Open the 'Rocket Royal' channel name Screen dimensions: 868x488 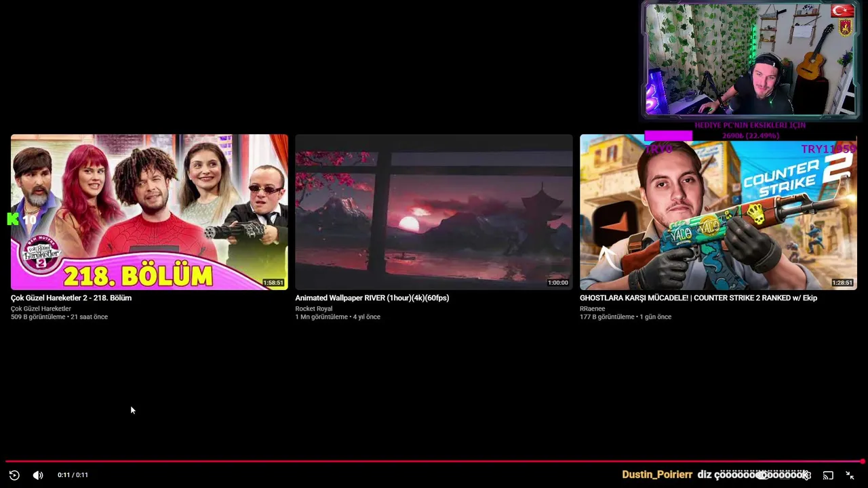[314, 309]
